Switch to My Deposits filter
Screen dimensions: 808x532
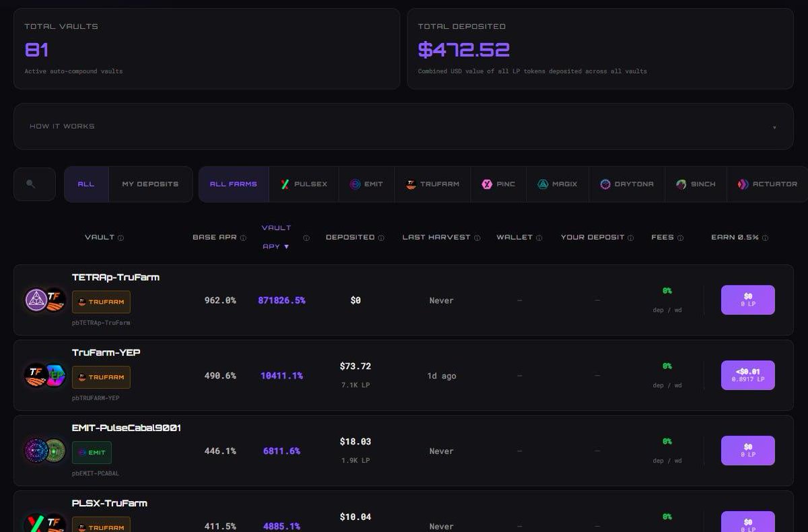point(150,184)
